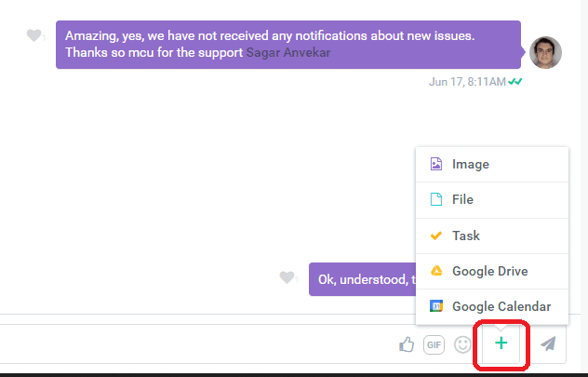
Task: Click the thumbs up like icon
Action: coord(407,344)
